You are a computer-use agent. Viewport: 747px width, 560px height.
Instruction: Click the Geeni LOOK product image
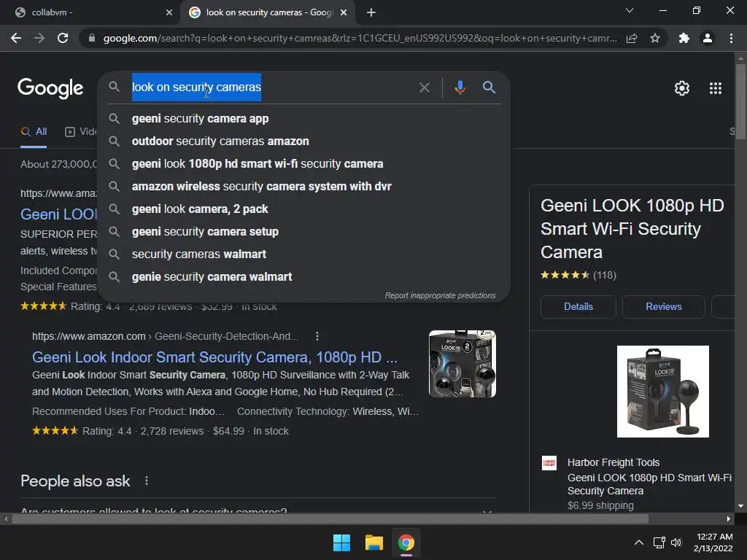pyautogui.click(x=662, y=392)
